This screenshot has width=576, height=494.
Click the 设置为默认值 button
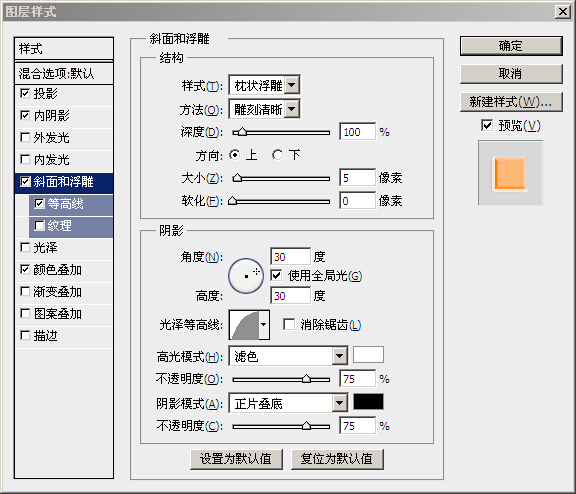coord(236,459)
